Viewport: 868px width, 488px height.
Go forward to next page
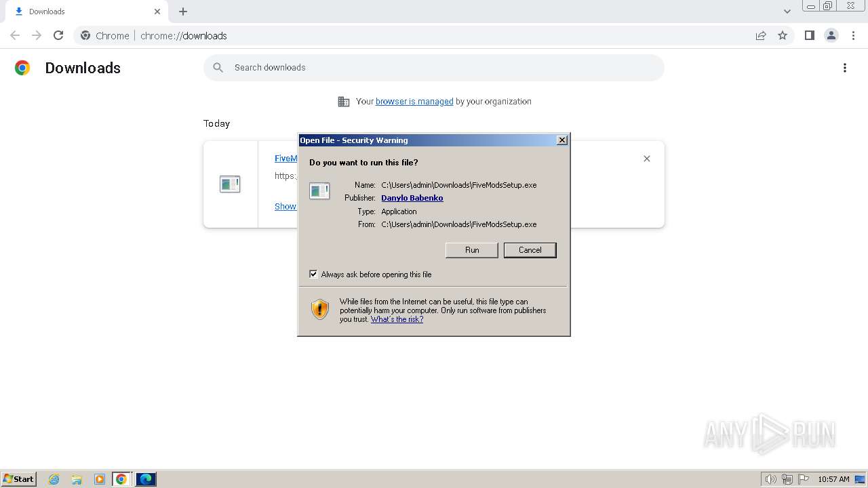tap(37, 35)
